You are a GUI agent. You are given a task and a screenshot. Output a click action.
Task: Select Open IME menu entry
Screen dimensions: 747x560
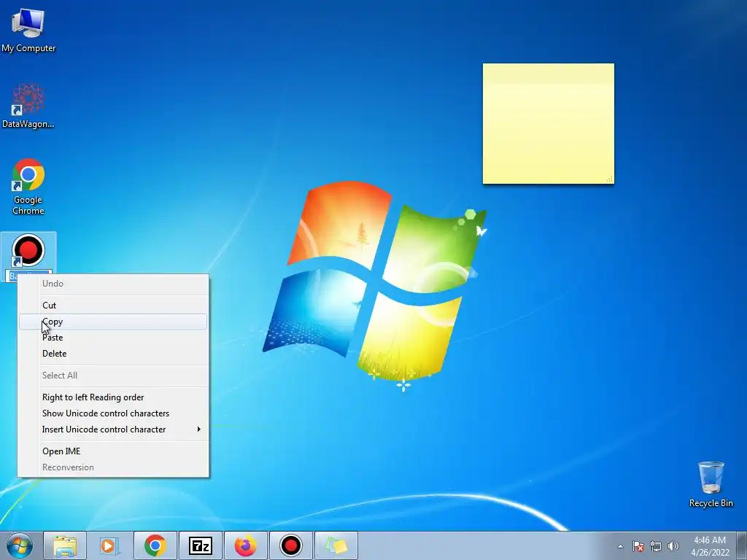click(x=113, y=451)
